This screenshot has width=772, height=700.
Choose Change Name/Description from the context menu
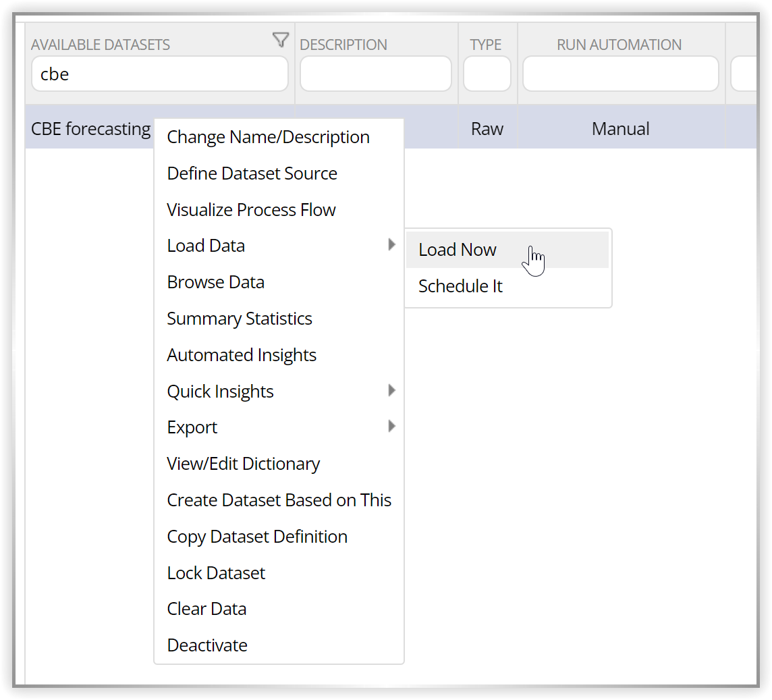pyautogui.click(x=279, y=137)
